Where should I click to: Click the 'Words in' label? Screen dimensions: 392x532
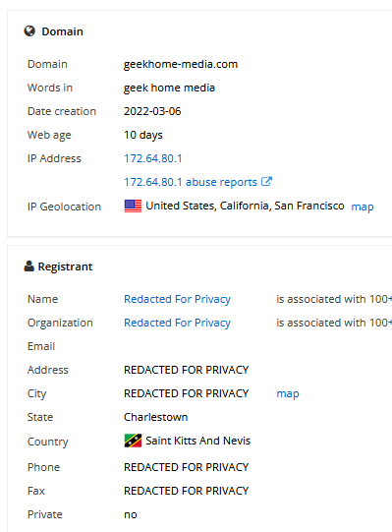point(50,88)
